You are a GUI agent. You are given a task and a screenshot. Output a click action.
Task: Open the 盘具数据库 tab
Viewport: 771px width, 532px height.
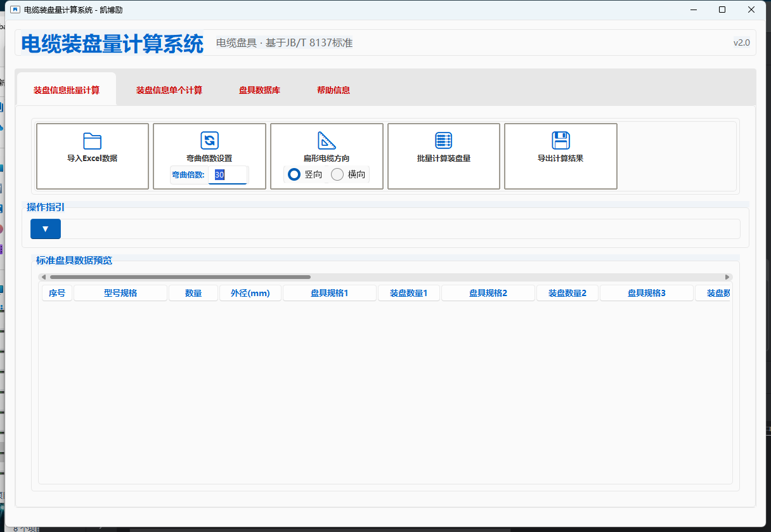[259, 90]
